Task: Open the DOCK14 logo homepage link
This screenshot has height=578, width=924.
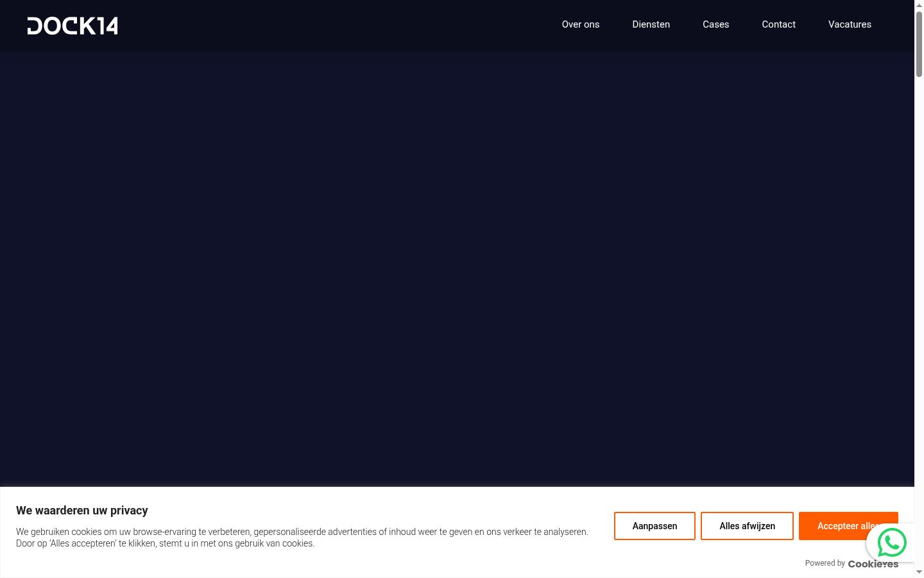Action: click(73, 26)
